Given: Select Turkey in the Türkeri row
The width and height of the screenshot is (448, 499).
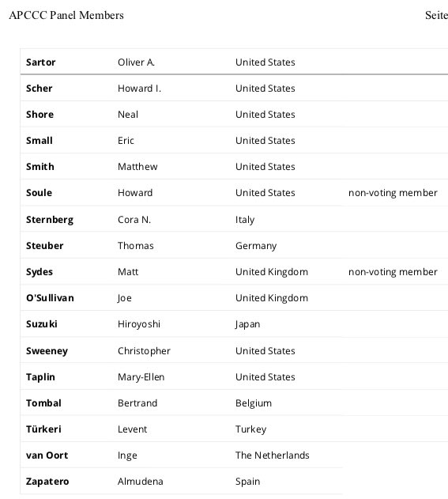Looking at the screenshot, I should [251, 429].
